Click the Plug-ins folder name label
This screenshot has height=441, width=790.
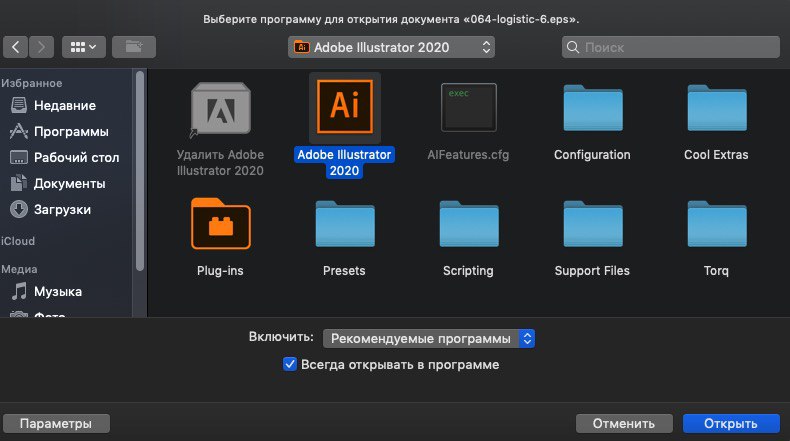(220, 271)
